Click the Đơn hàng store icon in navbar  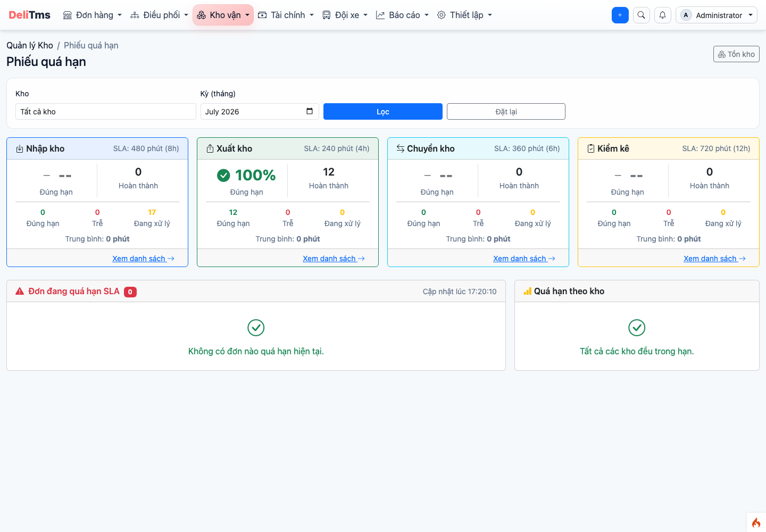[x=68, y=15]
